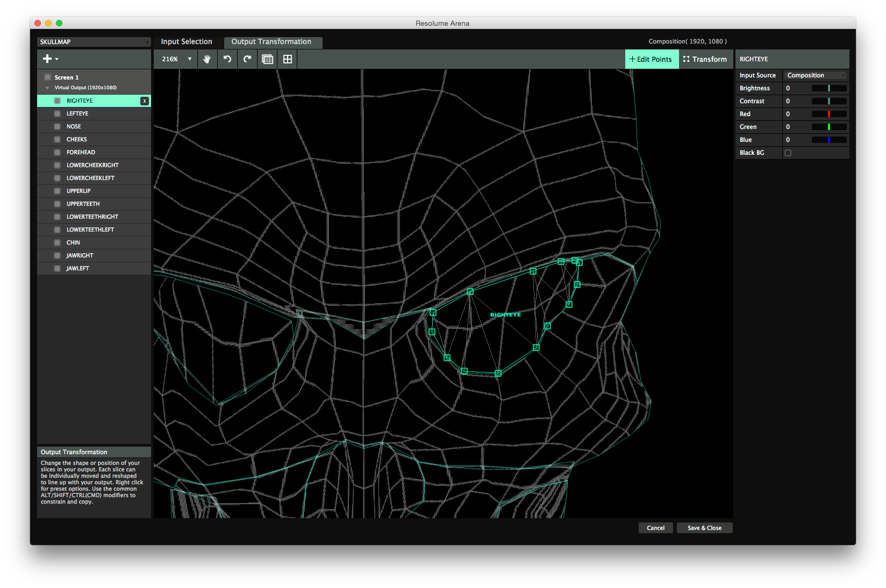Screen dimensions: 886x588
Task: Remove RIGHTEYE slice with x icon
Action: point(145,101)
